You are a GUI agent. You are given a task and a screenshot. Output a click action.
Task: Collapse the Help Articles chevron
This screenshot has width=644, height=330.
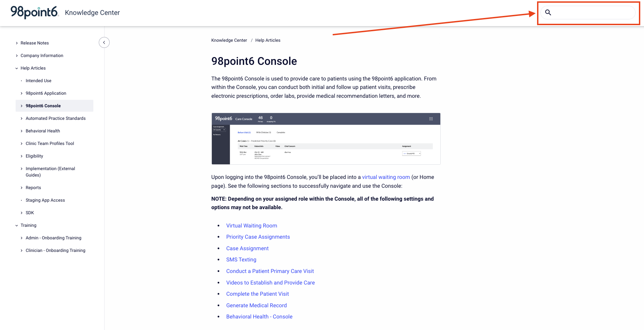pos(17,68)
